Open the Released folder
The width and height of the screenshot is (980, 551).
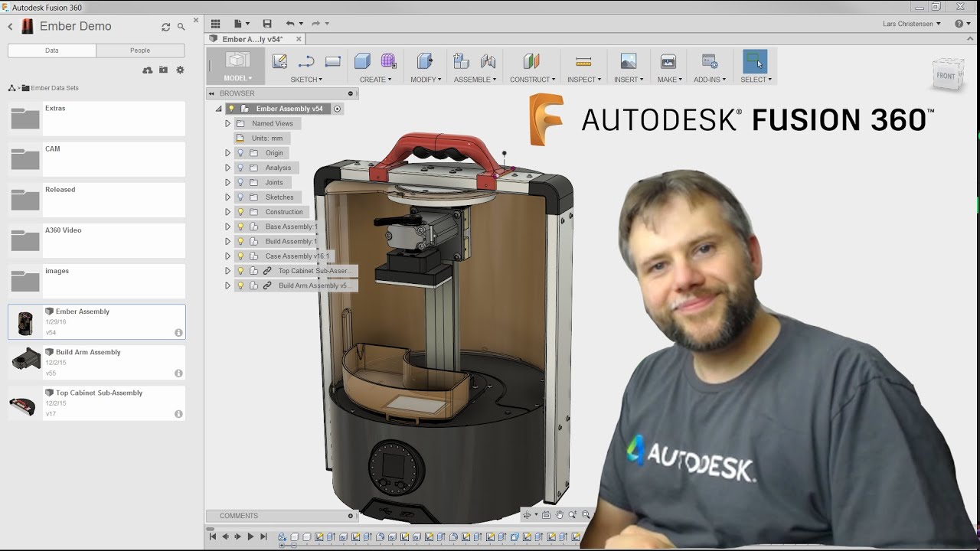click(96, 200)
